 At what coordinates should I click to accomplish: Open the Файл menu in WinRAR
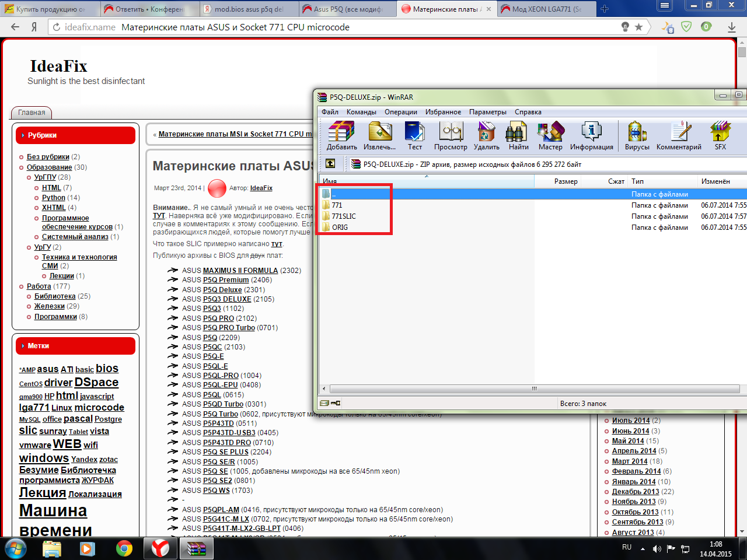click(x=330, y=112)
